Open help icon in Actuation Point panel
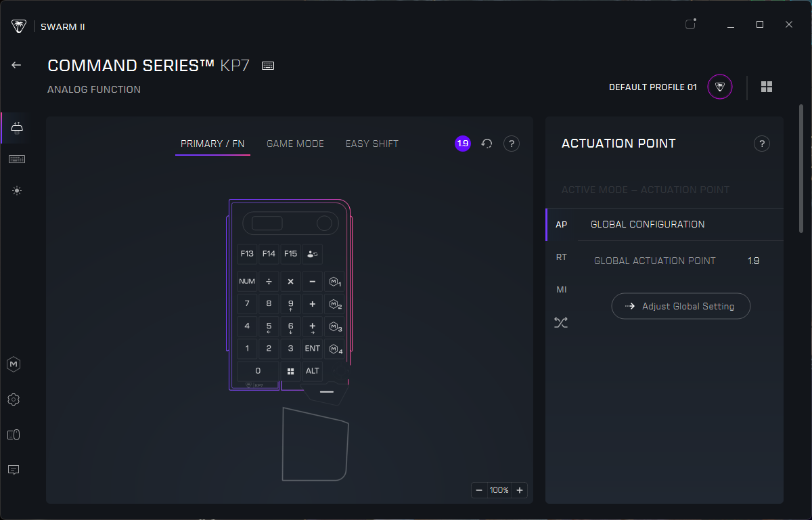The image size is (812, 520). click(762, 144)
